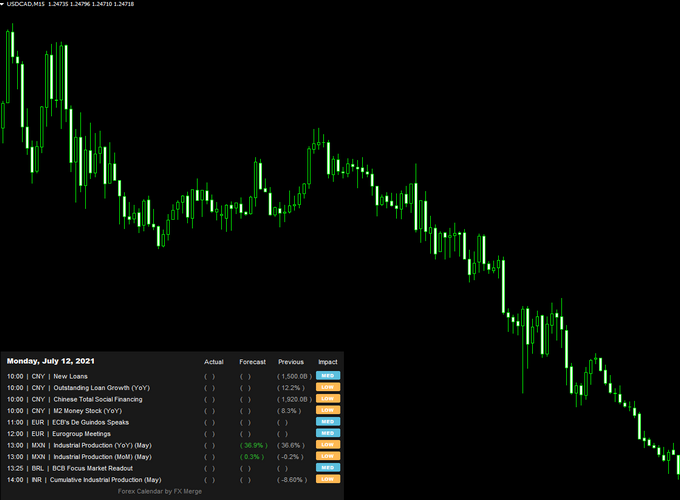Select the ECB's De Guindos Speaks event

(x=91, y=422)
